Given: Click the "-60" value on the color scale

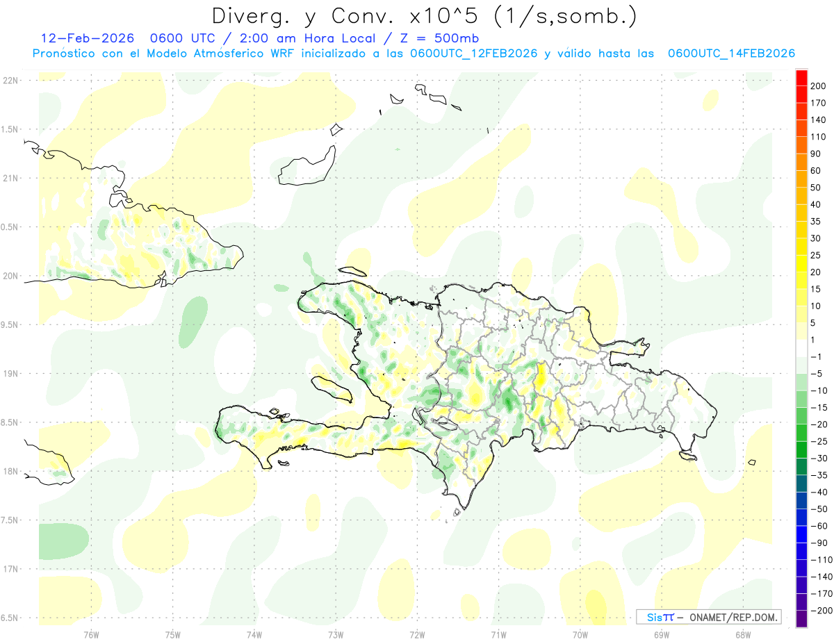Looking at the screenshot, I should coord(820,527).
